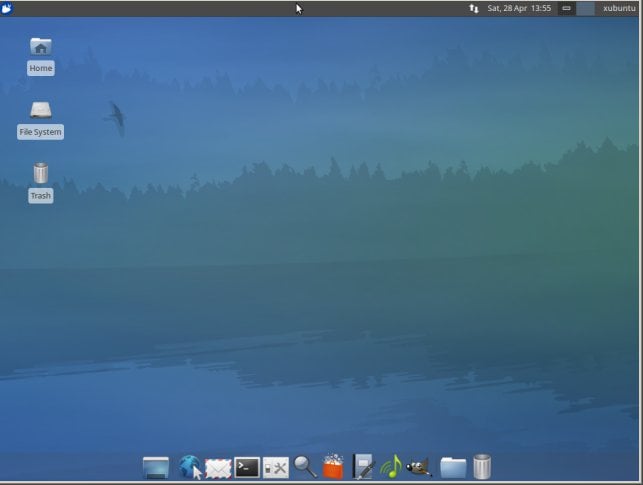
Task: Launch the terminal emulator from dock
Action: point(247,468)
